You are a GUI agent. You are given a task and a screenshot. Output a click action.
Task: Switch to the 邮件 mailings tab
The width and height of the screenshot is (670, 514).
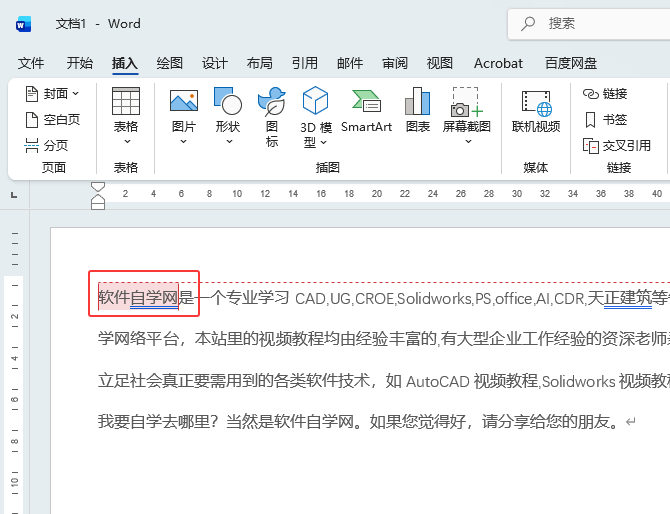(350, 63)
